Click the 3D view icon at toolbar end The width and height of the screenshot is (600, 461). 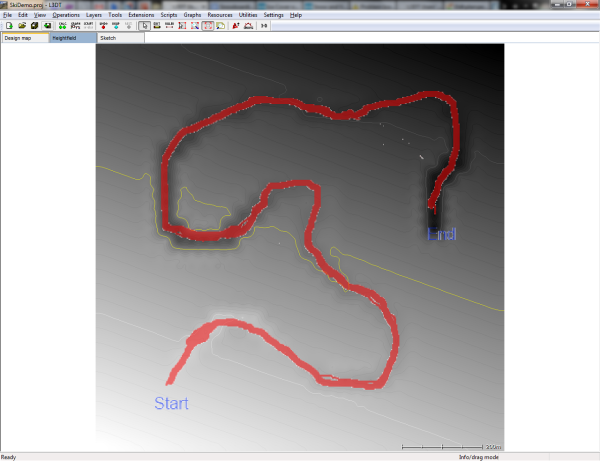tap(264, 26)
